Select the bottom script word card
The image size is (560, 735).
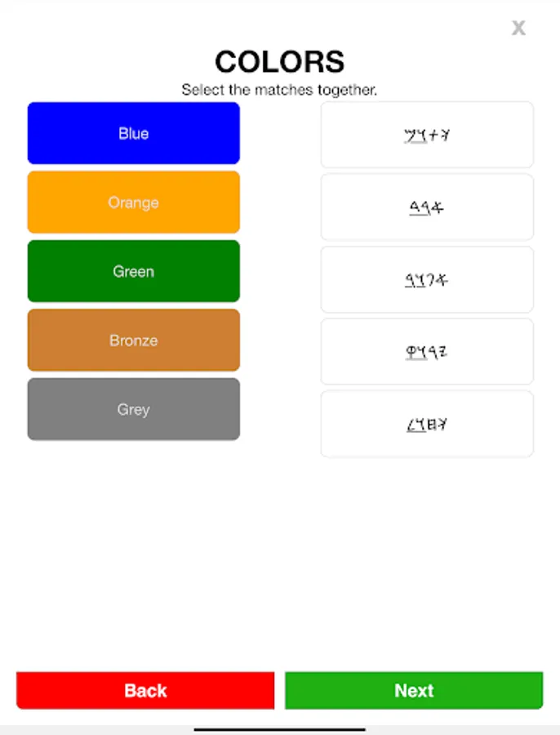[x=427, y=424]
